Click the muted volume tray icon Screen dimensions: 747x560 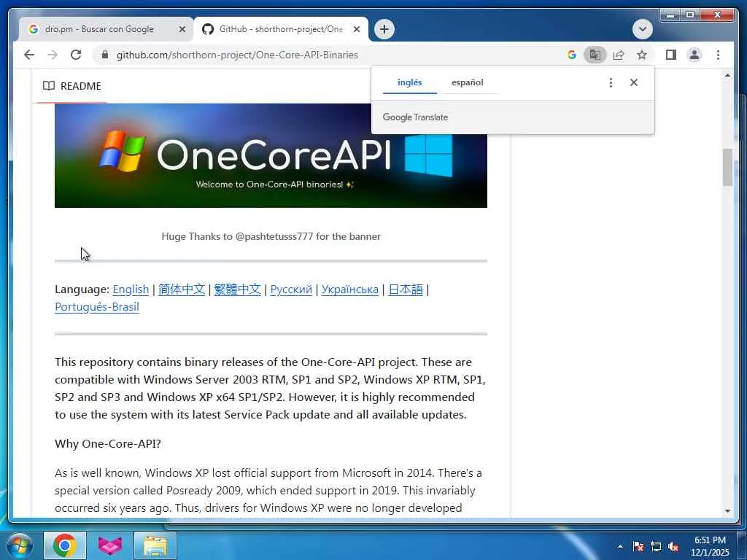pos(673,546)
